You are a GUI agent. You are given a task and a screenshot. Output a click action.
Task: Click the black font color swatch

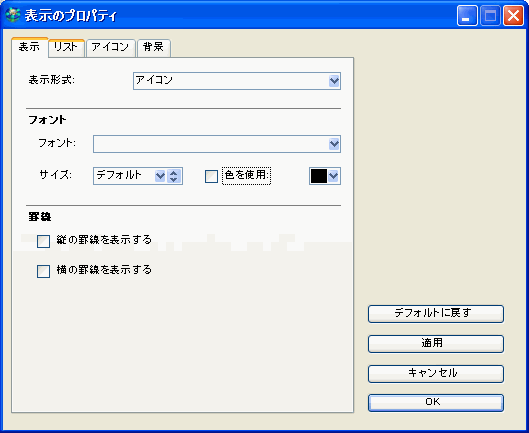tap(318, 176)
